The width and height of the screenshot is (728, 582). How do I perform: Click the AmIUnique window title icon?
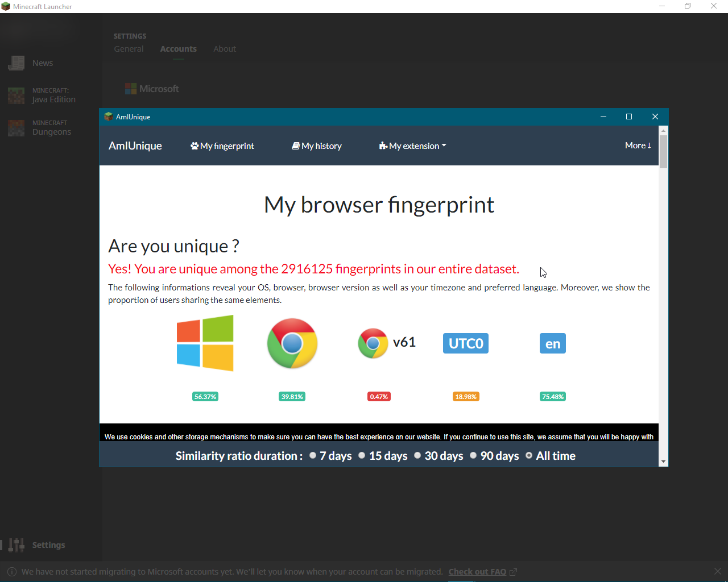pyautogui.click(x=109, y=117)
